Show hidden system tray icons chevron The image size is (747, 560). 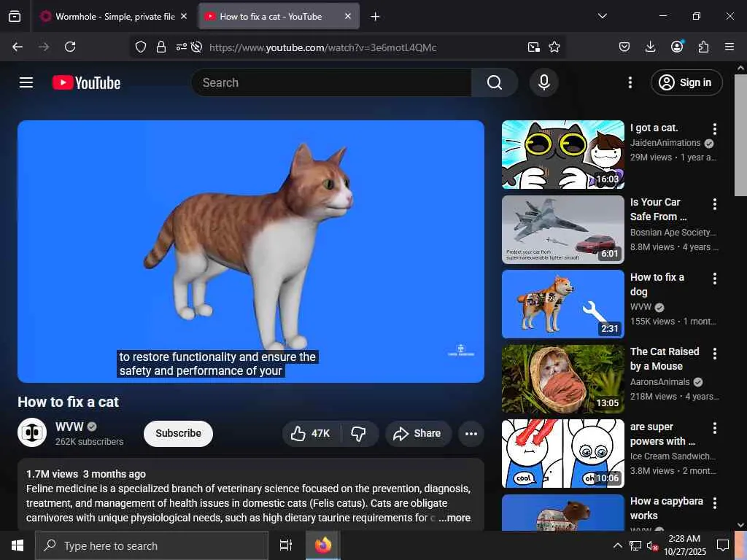coord(617,545)
